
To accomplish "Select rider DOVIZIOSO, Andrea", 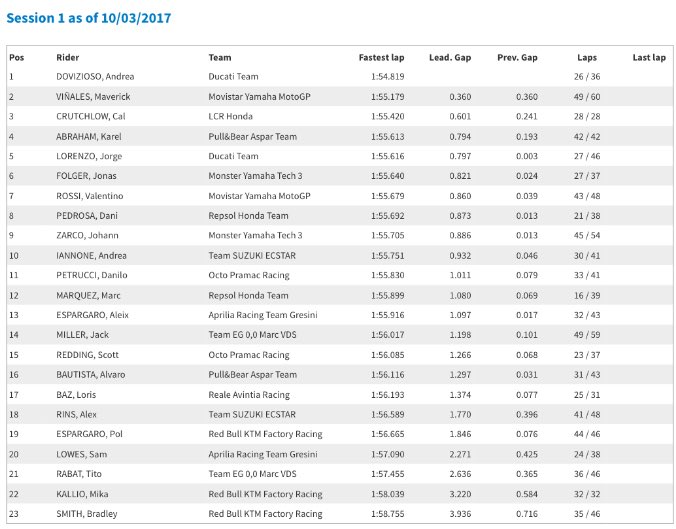I will 95,77.
